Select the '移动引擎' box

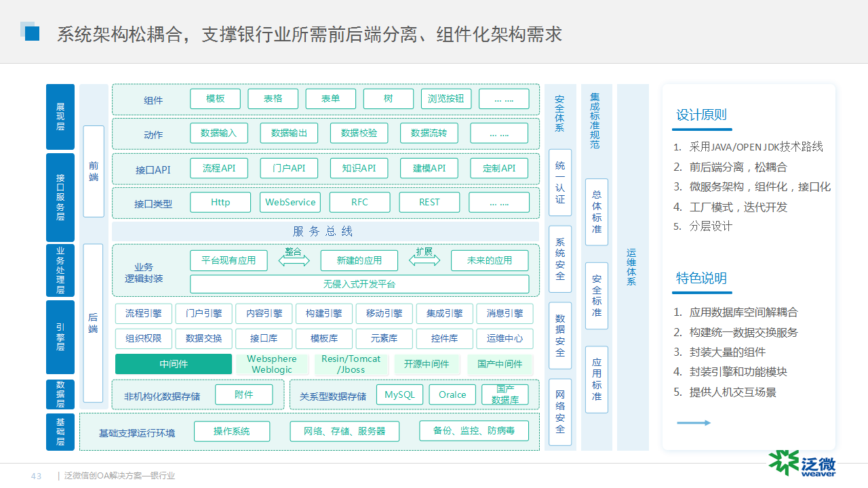tap(384, 313)
